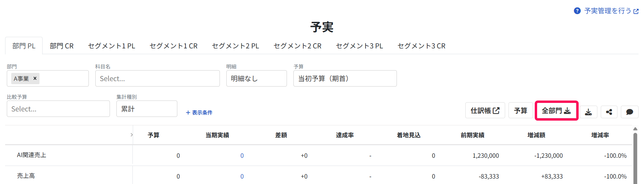The image size is (644, 184).
Task: Open the 予実管理を行う help link
Action: pos(611,11)
